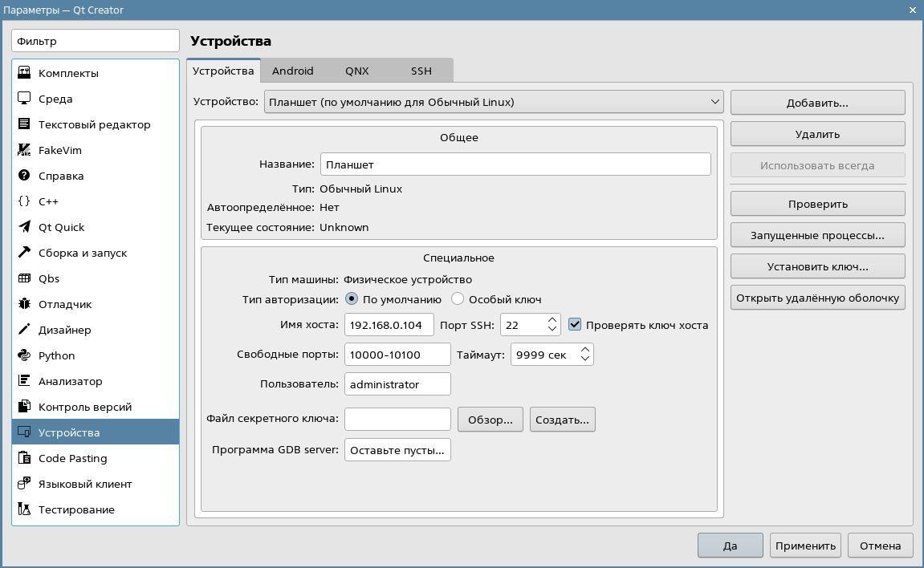Decrease the Таймаут value with down arrow
The height and width of the screenshot is (568, 924).
585,359
